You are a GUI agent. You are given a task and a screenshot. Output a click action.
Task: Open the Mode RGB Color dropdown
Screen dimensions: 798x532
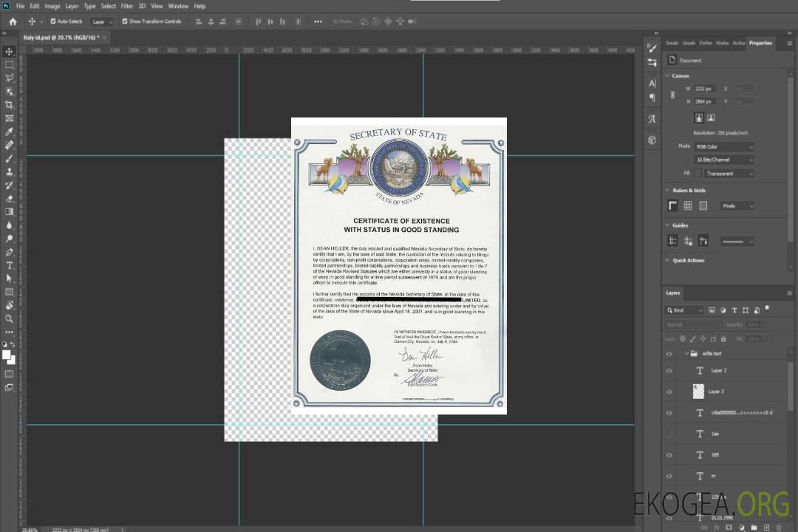pos(723,146)
